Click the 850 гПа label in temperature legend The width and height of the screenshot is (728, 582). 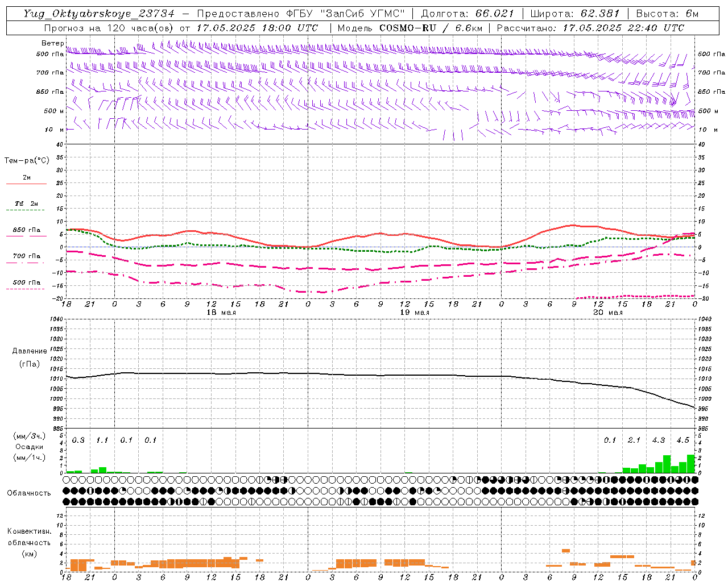click(27, 230)
